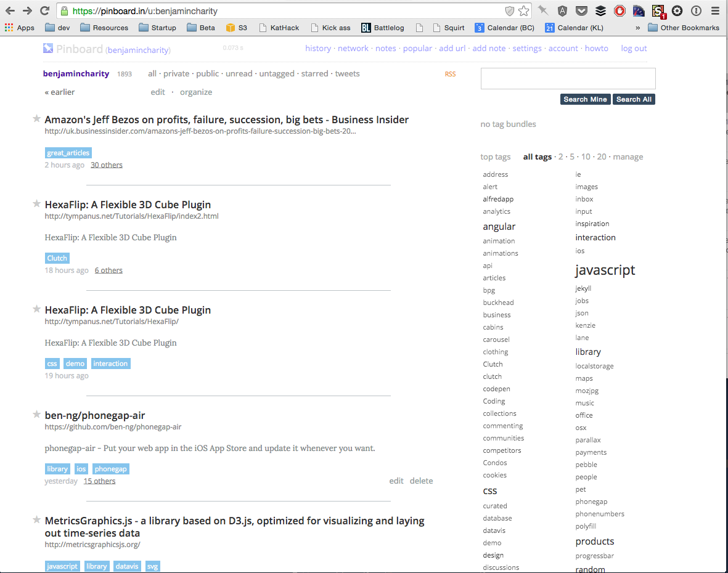The height and width of the screenshot is (573, 728).
Task: Reload the Pinboard page
Action: pyautogui.click(x=44, y=10)
